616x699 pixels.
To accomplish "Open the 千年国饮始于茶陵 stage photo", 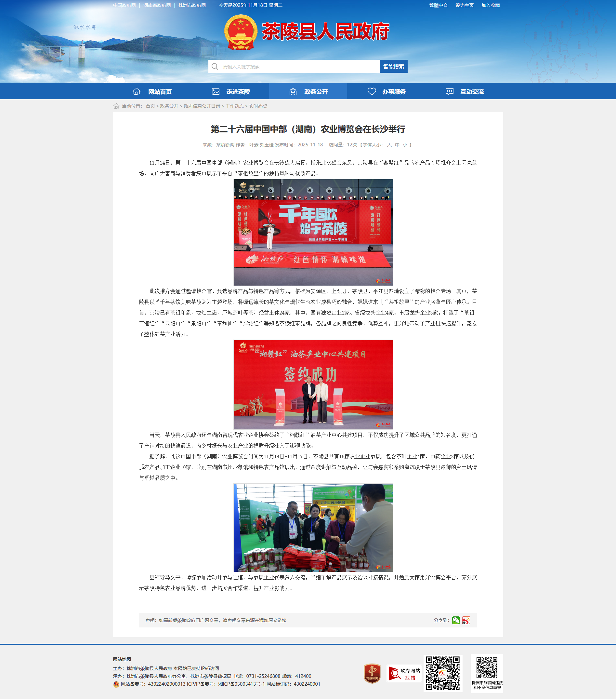I will click(313, 232).
